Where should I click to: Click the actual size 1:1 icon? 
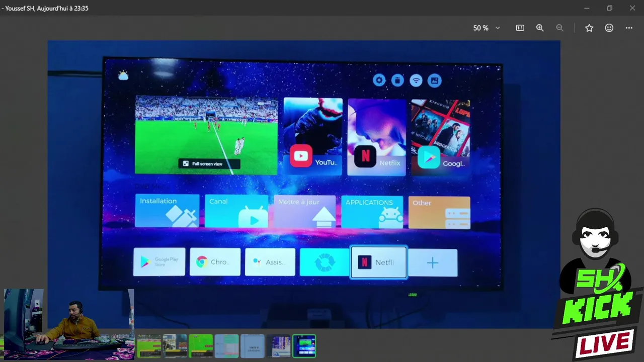click(x=520, y=28)
